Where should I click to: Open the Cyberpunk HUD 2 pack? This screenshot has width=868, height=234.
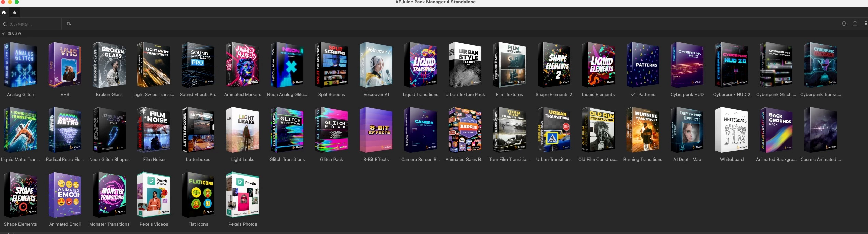click(x=732, y=65)
